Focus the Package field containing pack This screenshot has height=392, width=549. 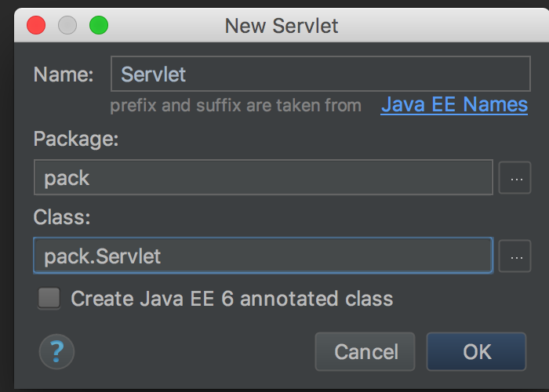(x=264, y=177)
